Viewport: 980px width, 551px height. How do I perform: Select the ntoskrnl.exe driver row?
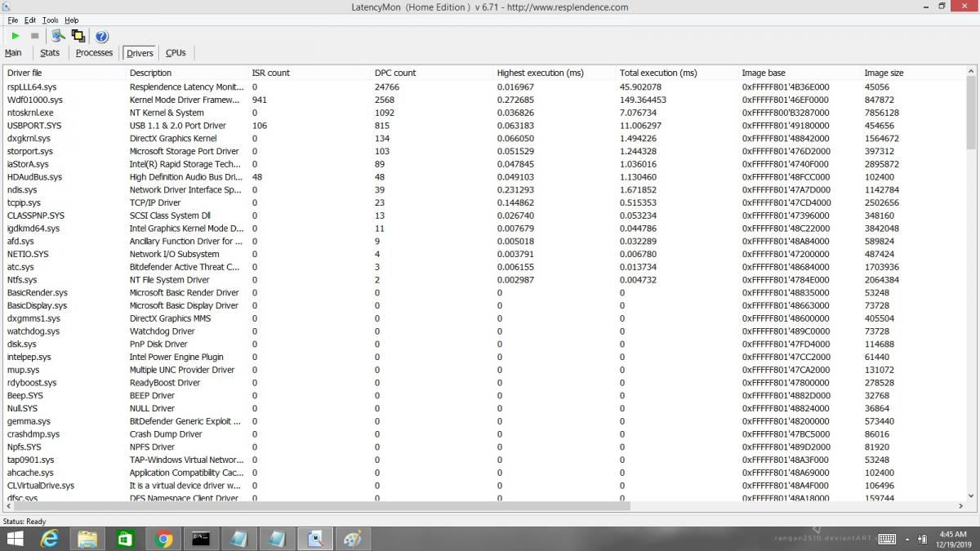pos(484,113)
